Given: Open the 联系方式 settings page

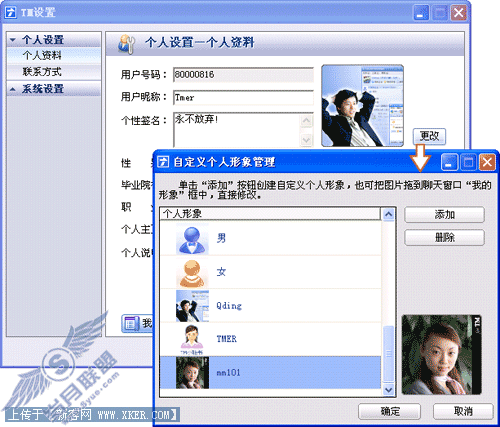Looking at the screenshot, I should coord(42,72).
